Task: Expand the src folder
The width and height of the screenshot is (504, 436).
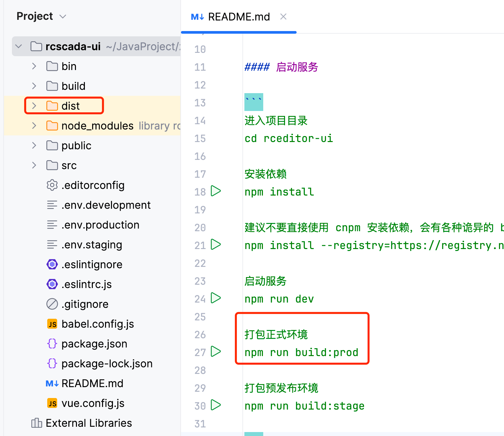Action: (x=34, y=165)
